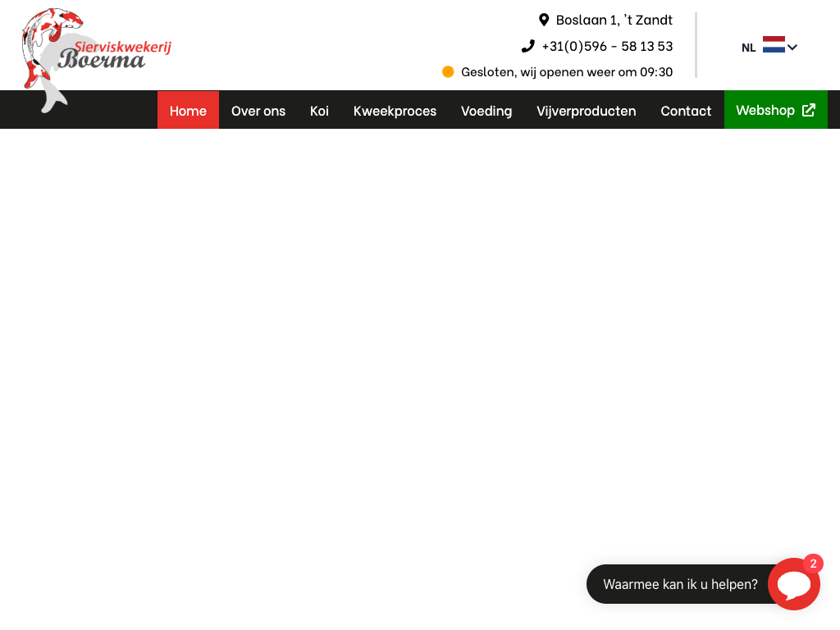Screen dimensions: 840x630
Task: Navigate to Kweekproces
Action: pyautogui.click(x=395, y=110)
